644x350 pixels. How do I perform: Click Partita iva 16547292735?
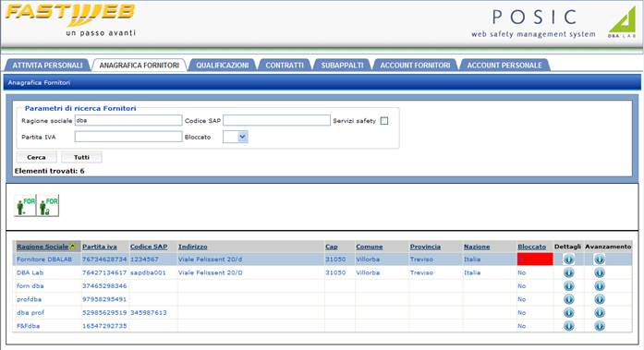click(x=104, y=326)
